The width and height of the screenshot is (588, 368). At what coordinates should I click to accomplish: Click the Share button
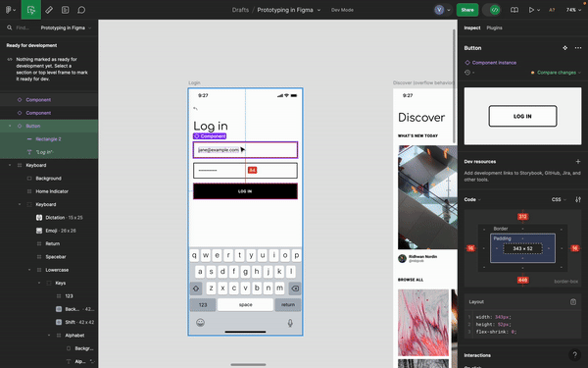click(x=467, y=10)
